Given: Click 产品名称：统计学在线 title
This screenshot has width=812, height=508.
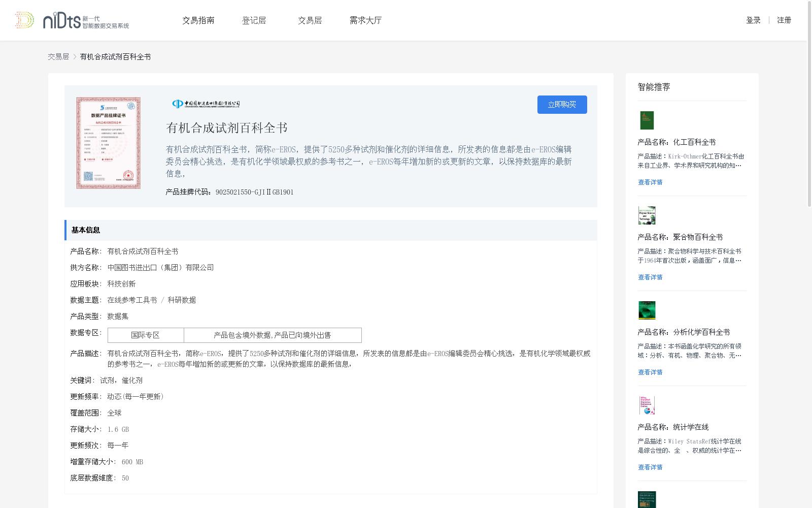Looking at the screenshot, I should 673,427.
